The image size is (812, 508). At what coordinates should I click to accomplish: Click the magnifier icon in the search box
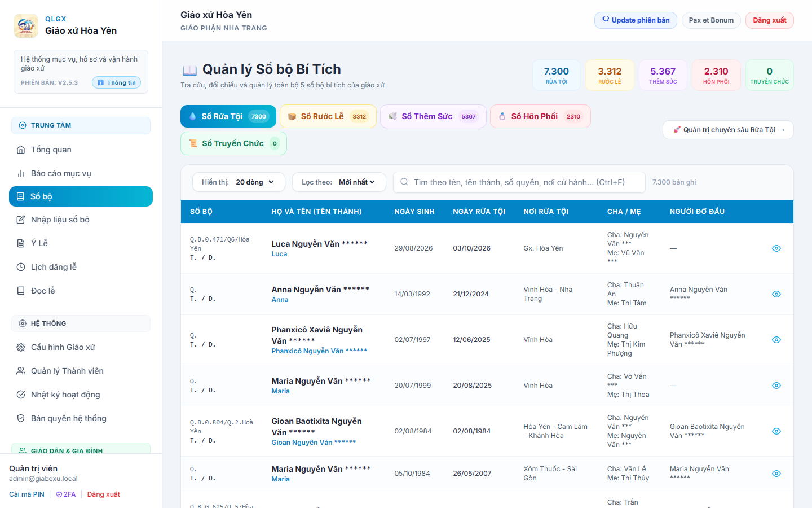(x=404, y=182)
